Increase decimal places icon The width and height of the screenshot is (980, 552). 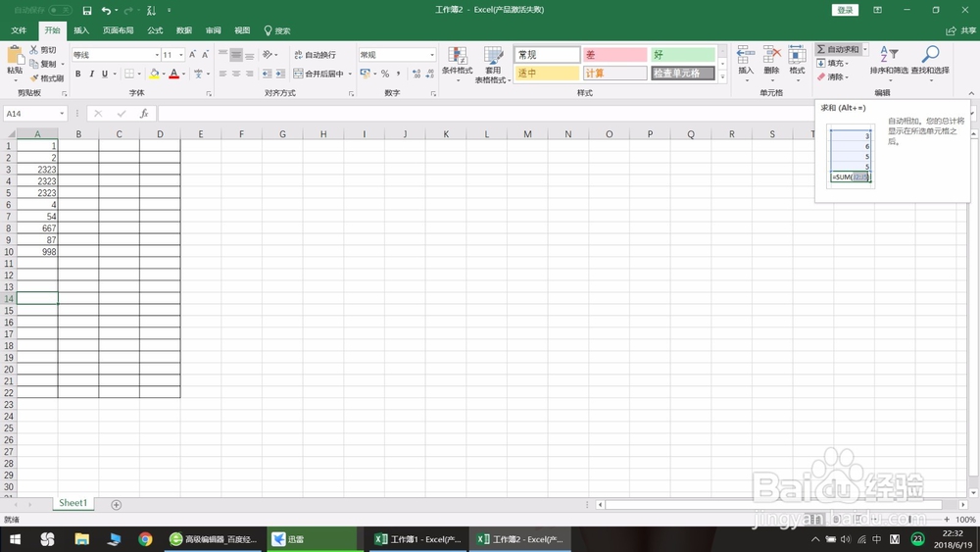[416, 74]
